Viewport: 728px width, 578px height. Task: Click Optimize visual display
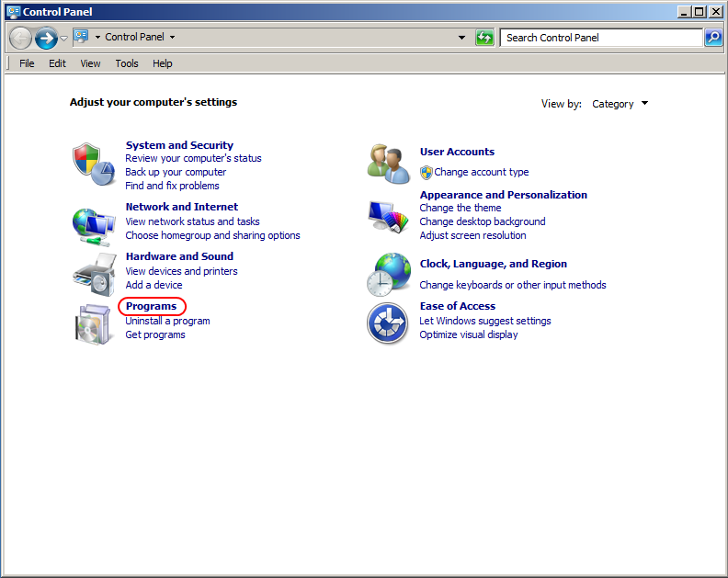(x=469, y=334)
